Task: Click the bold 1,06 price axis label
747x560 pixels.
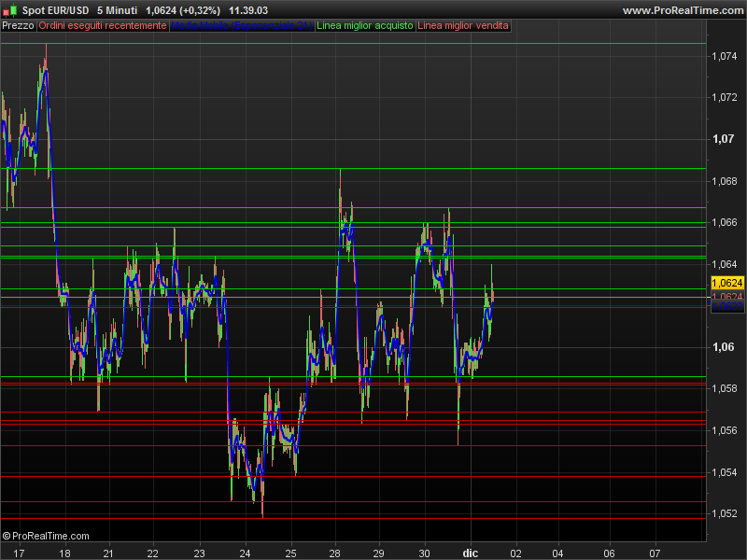Action: (723, 347)
